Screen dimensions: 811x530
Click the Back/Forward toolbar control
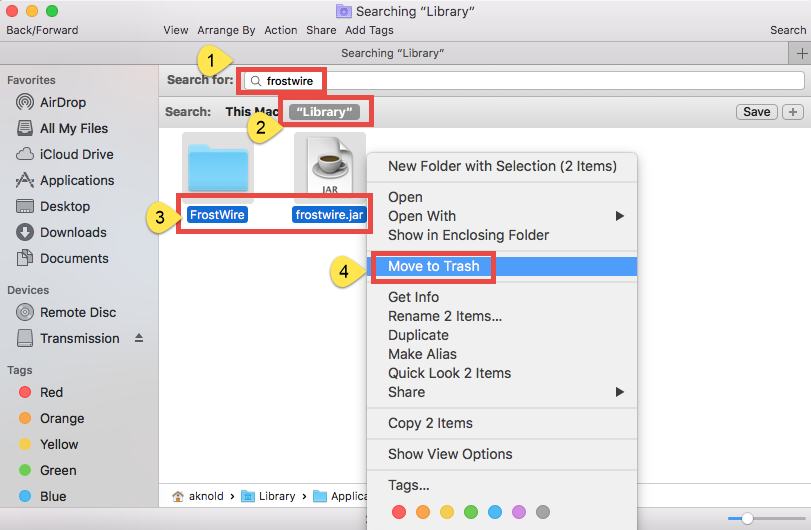click(42, 30)
